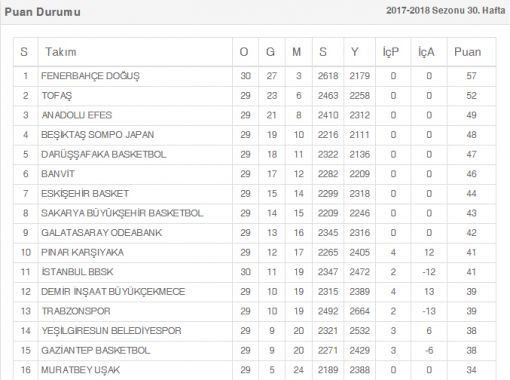Select team DEMİR İNŞAAT BÜYÜKÇEKMECE
The height and width of the screenshot is (380, 510).
point(113,291)
